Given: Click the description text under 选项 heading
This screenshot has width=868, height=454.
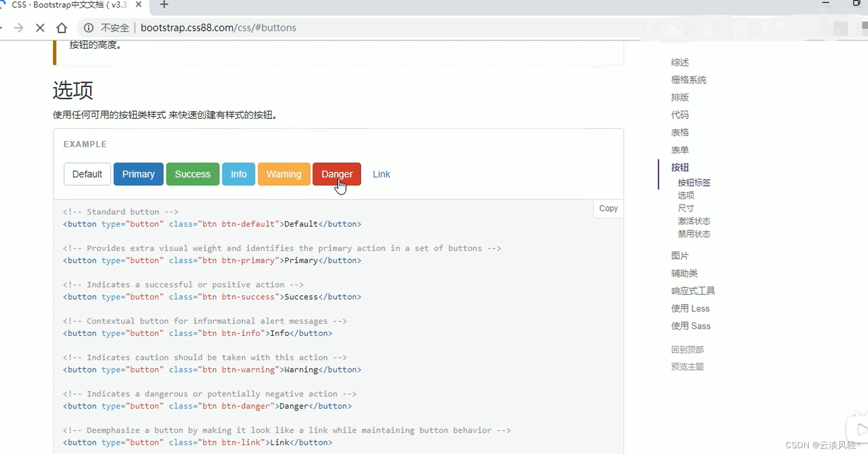Looking at the screenshot, I should [166, 115].
